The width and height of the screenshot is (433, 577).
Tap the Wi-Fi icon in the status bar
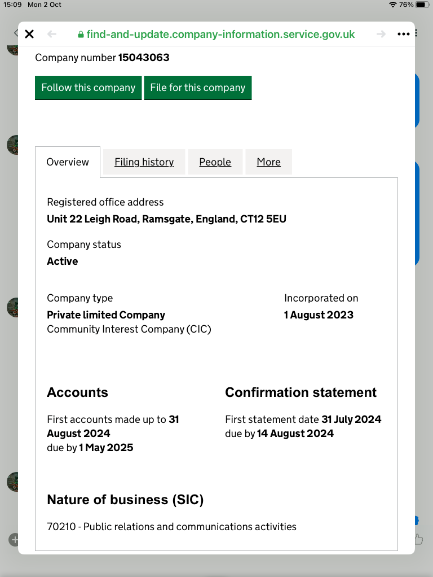pyautogui.click(x=393, y=5)
